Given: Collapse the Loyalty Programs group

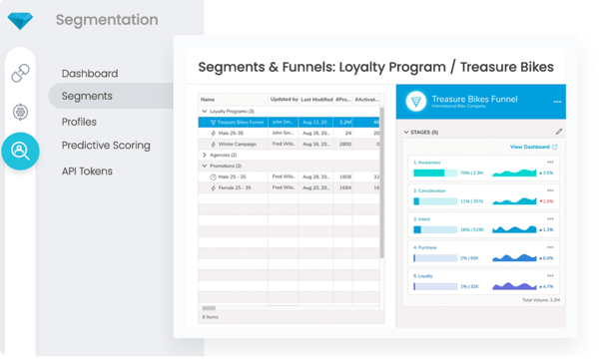Looking at the screenshot, I should tap(205, 112).
